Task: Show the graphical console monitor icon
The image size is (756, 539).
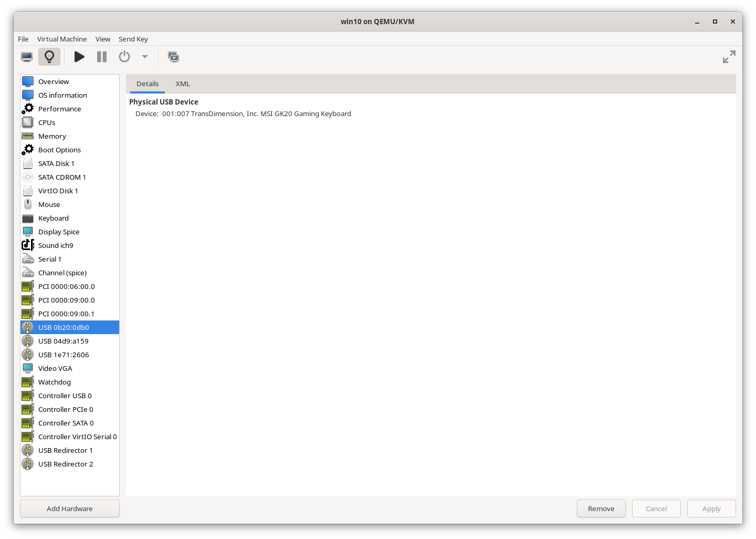Action: point(27,57)
